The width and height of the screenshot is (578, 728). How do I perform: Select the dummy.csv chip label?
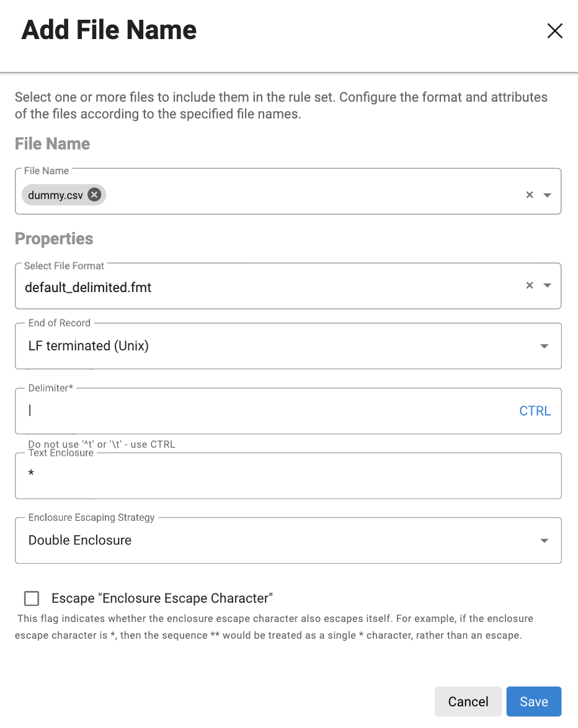tap(55, 195)
